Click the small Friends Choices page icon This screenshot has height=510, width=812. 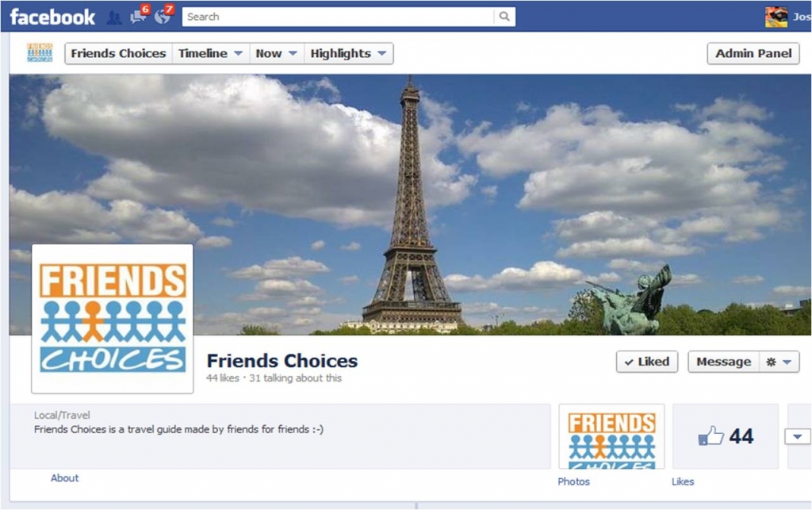tap(40, 53)
